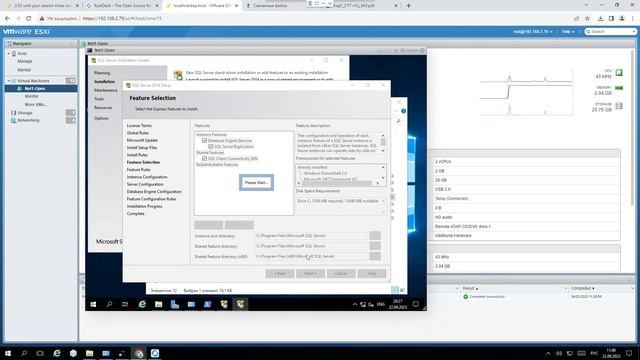
Task: Show hidden icons in the guest VM tray
Action: pyautogui.click(x=354, y=304)
